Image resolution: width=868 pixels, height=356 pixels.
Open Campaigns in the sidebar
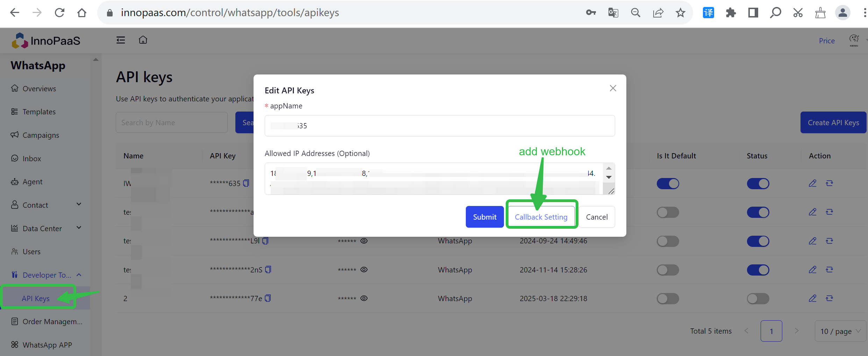[41, 135]
